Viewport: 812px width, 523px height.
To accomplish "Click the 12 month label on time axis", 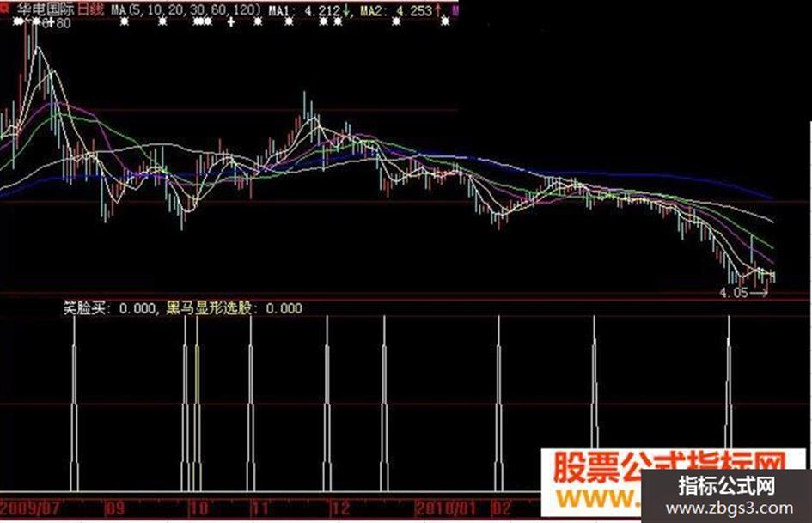I will click(x=340, y=508).
